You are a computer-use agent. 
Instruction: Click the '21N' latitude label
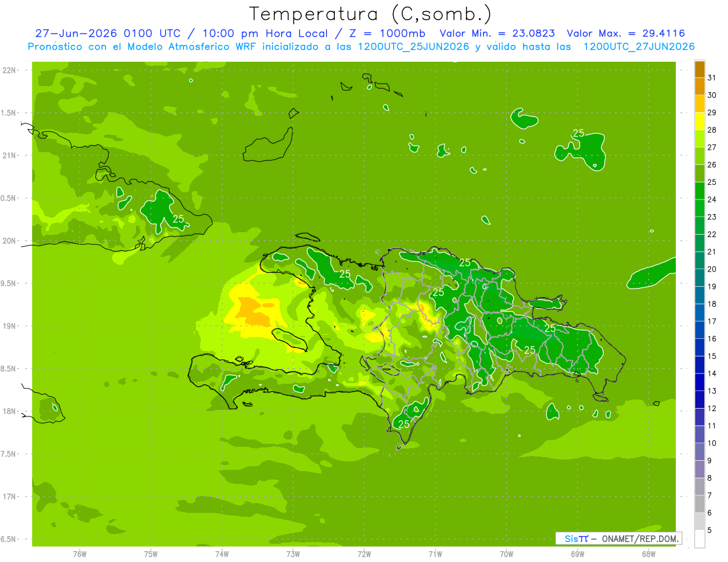point(9,155)
